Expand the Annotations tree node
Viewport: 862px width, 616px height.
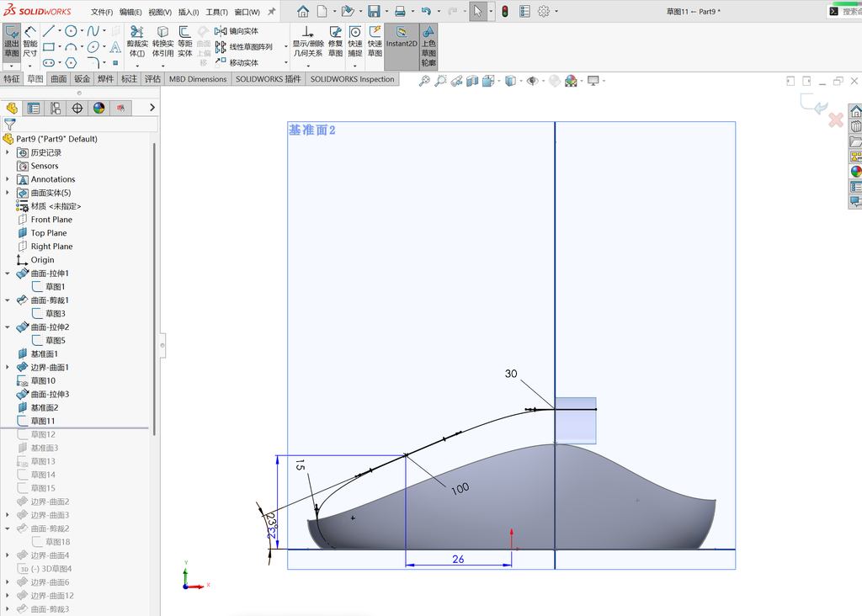(x=7, y=179)
